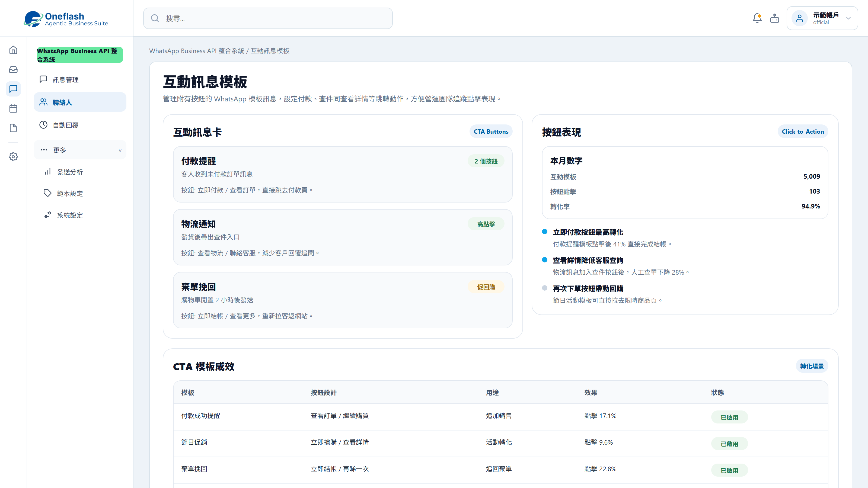Viewport: 868px width, 488px height.
Task: Click 已啟用 status in 棄單挽回 table row
Action: click(729, 470)
